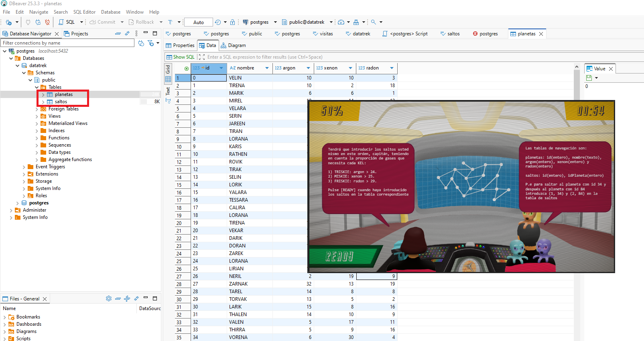Open the SQL Editor menu
This screenshot has height=341, width=644.
(x=84, y=12)
